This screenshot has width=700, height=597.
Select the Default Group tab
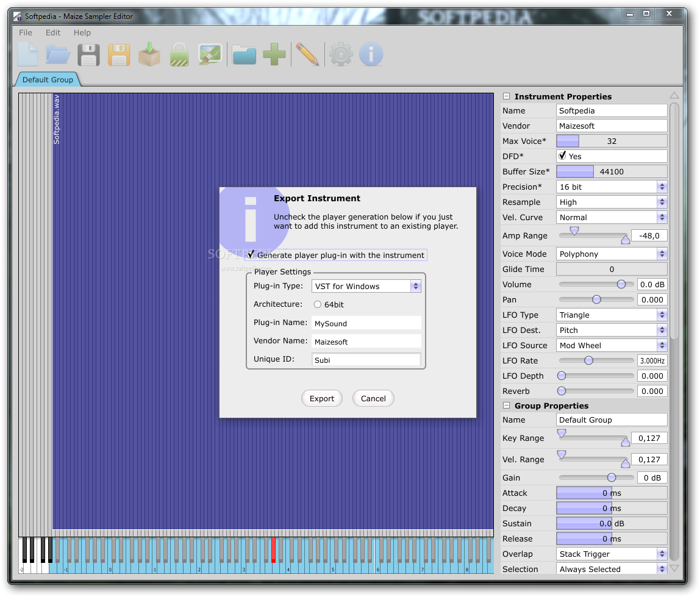(48, 79)
